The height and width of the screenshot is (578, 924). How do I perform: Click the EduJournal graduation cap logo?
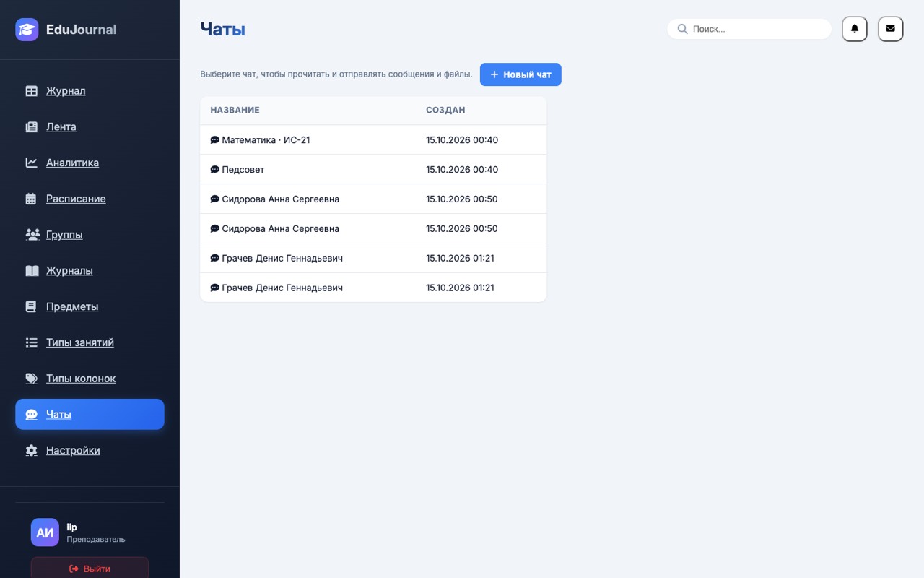click(27, 30)
